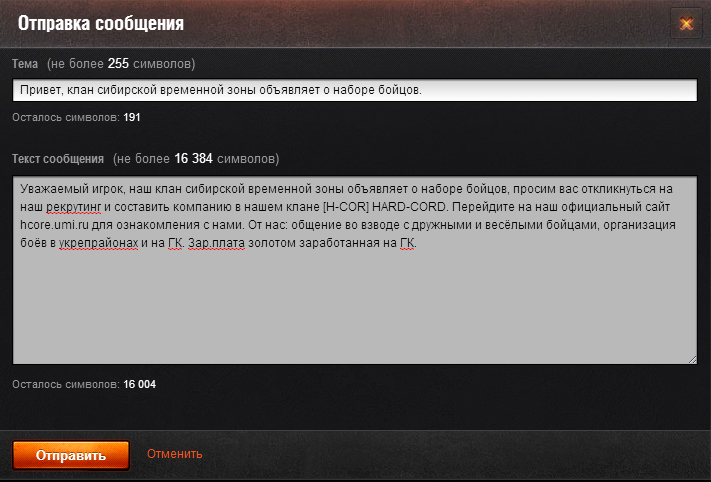Click the Отменить link

click(175, 454)
